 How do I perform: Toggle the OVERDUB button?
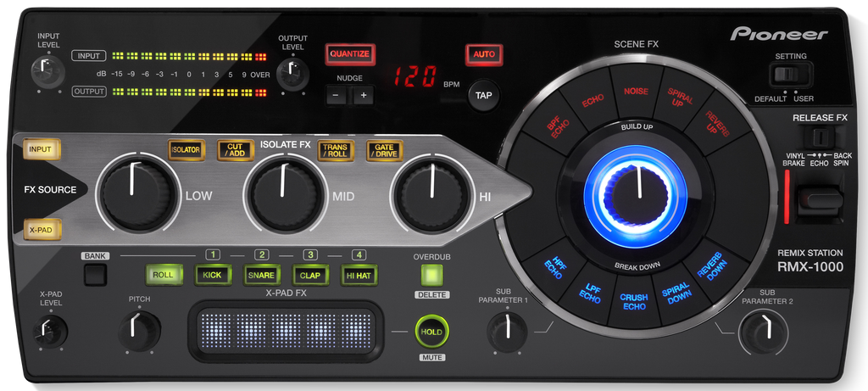coord(431,276)
